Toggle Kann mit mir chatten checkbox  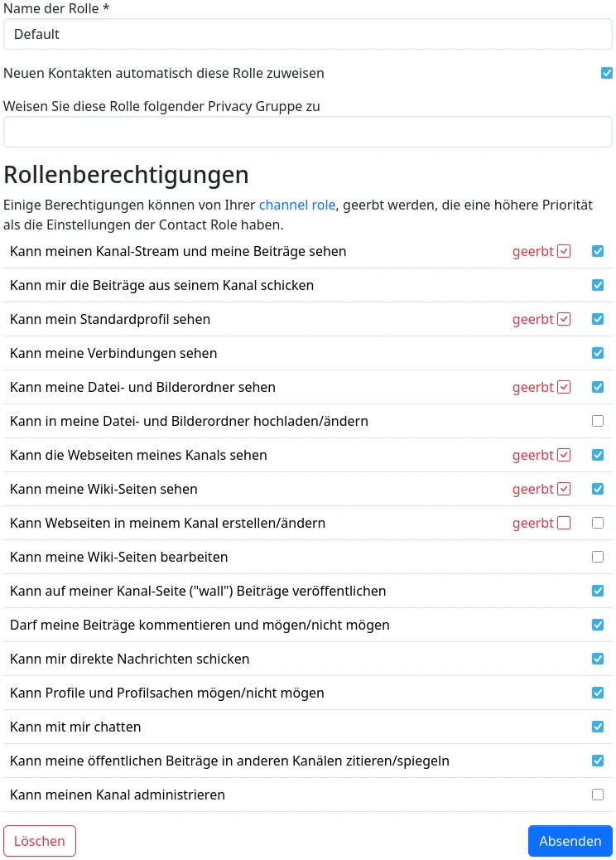click(x=598, y=727)
